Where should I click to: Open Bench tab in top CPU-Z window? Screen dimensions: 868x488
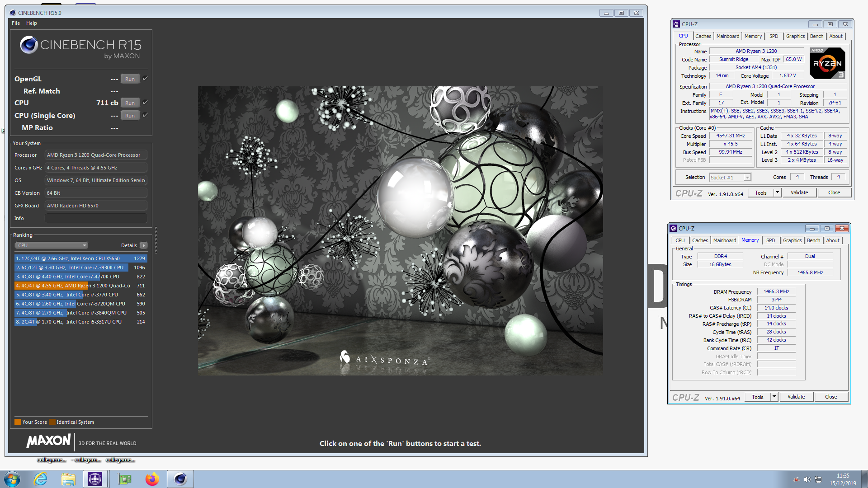click(816, 36)
